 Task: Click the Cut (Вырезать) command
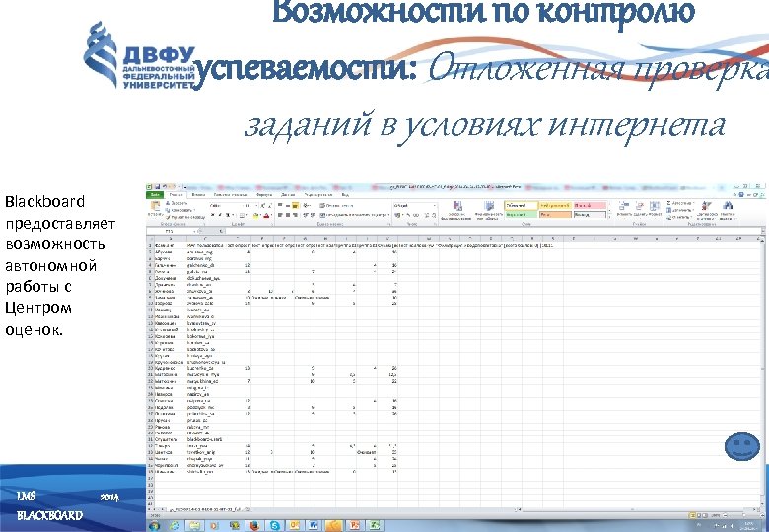pos(177,203)
